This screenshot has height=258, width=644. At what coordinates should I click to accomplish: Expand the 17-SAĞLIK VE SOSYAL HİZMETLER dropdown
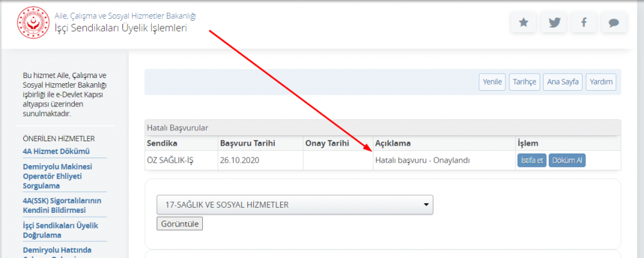pos(295,205)
